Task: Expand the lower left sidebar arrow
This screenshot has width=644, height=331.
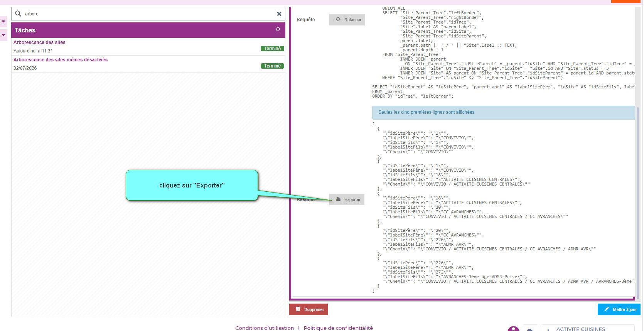Action: click(x=3, y=35)
